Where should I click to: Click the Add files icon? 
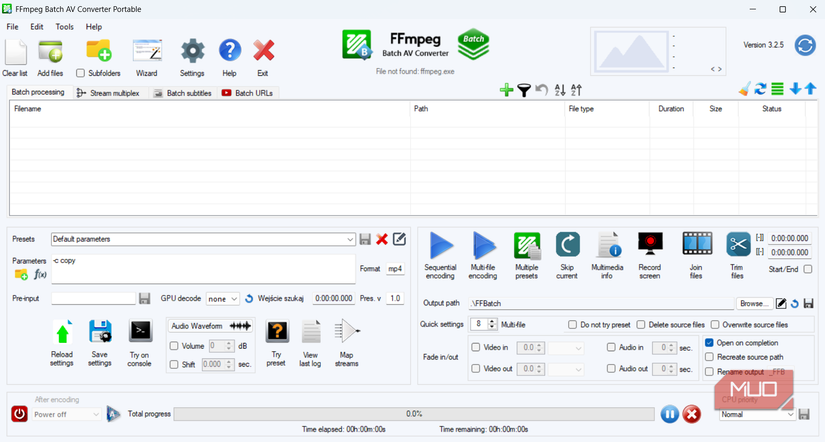click(51, 52)
